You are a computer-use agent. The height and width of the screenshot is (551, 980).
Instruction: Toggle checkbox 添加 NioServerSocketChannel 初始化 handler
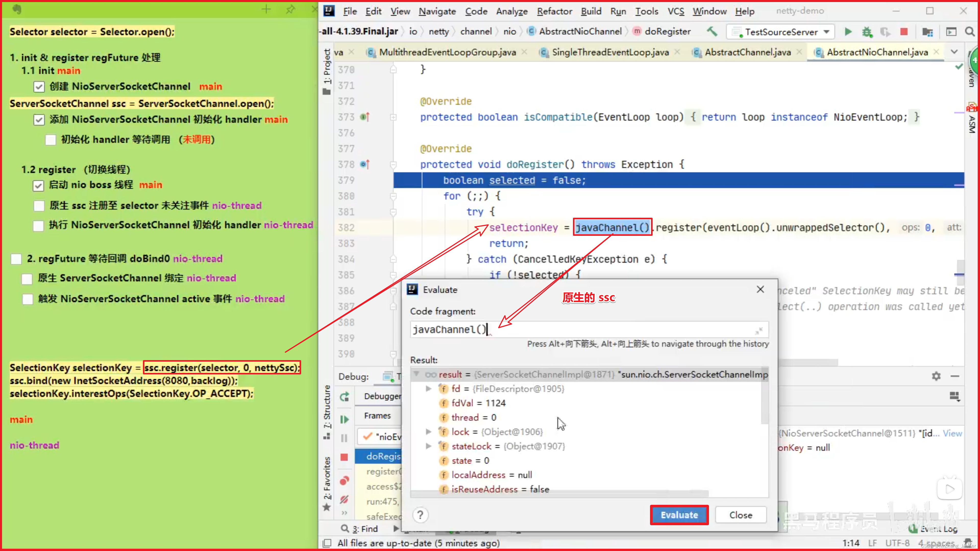[39, 120]
